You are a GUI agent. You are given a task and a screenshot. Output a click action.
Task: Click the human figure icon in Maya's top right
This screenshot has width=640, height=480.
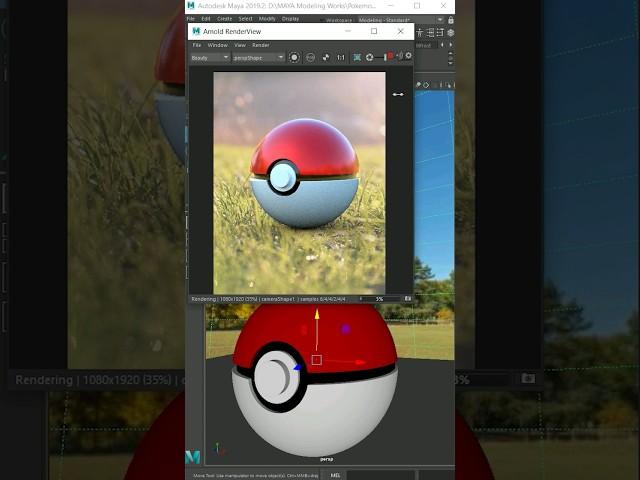click(x=420, y=33)
